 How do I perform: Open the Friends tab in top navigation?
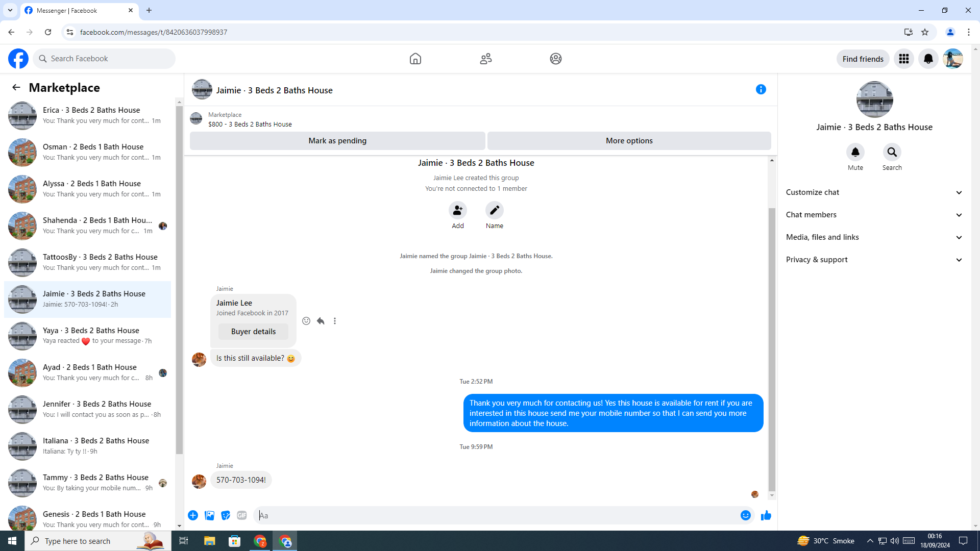[485, 59]
